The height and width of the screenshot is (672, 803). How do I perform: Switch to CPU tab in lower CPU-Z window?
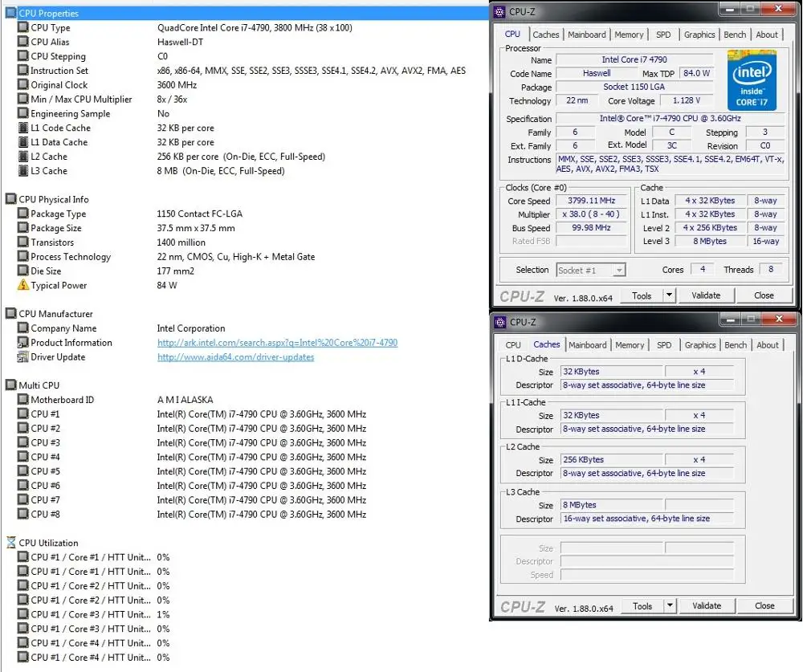(513, 345)
